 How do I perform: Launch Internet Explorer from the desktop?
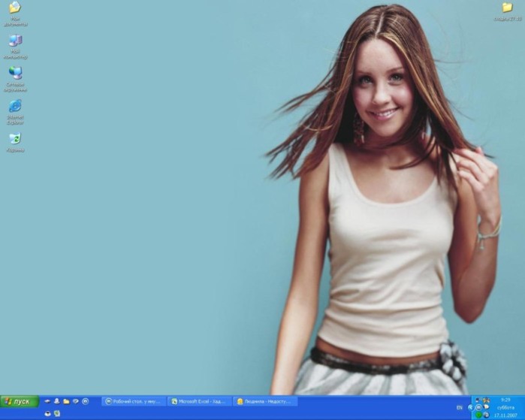pos(15,111)
